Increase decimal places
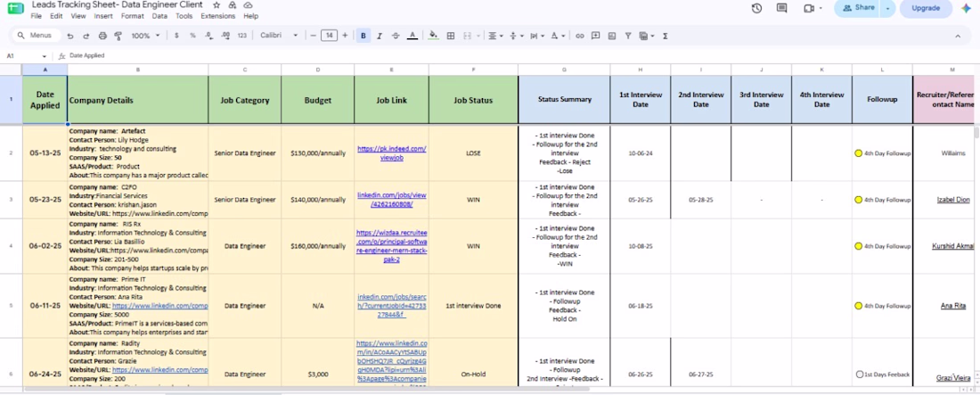The image size is (980, 395). (225, 36)
